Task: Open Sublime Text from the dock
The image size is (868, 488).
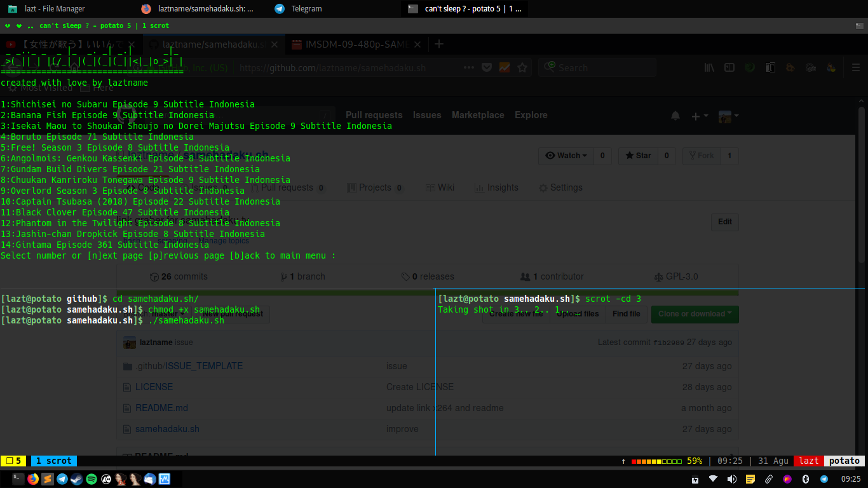Action: pyautogui.click(x=48, y=479)
